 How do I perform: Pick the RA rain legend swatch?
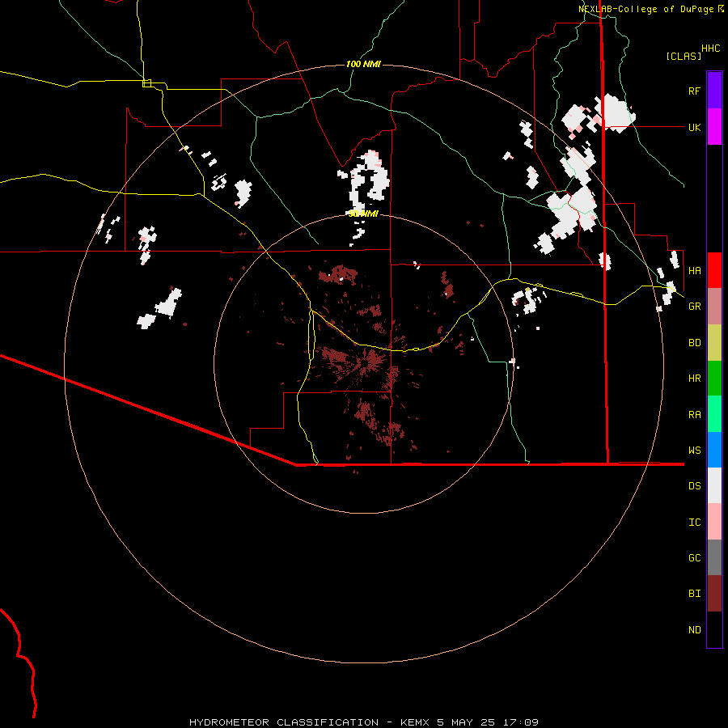point(714,413)
